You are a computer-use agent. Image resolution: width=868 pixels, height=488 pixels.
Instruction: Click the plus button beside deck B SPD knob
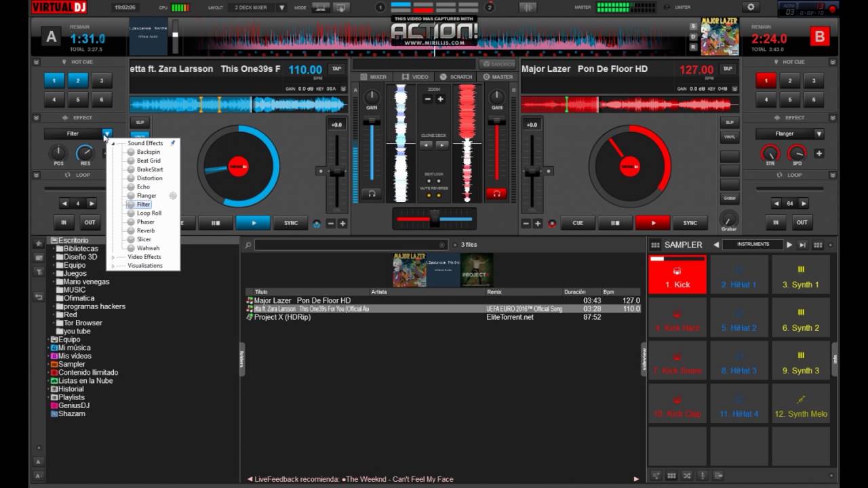819,153
